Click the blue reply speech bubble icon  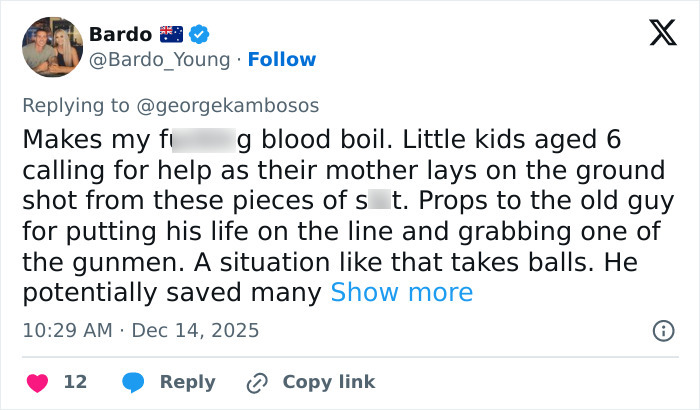133,382
